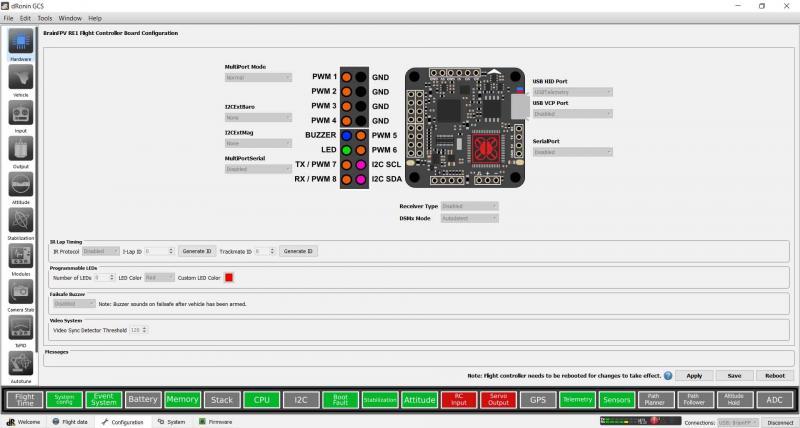Viewport: 800px width, 428px height.
Task: Click the Custom LED Color red swatch
Action: click(229, 277)
